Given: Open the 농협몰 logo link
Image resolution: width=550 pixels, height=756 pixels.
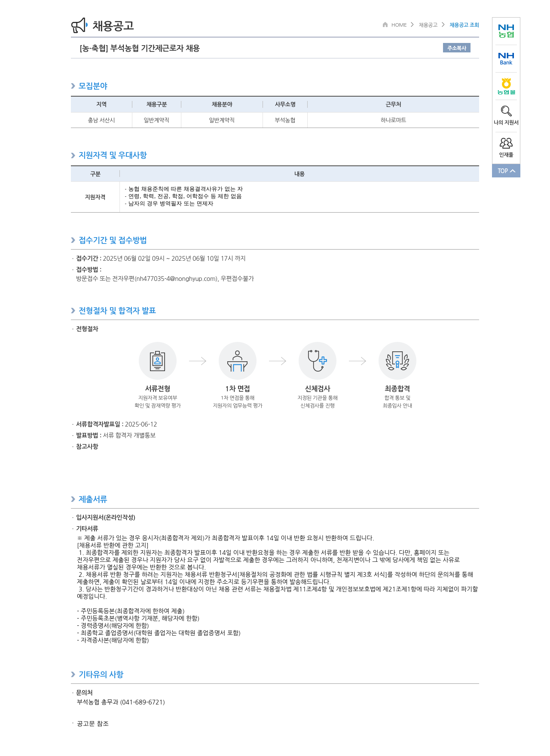Looking at the screenshot, I should (x=506, y=86).
